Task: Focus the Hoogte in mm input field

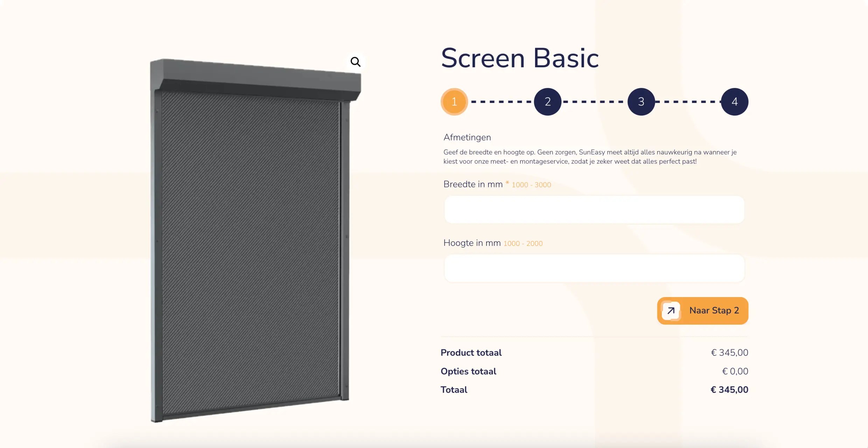Action: coord(594,268)
